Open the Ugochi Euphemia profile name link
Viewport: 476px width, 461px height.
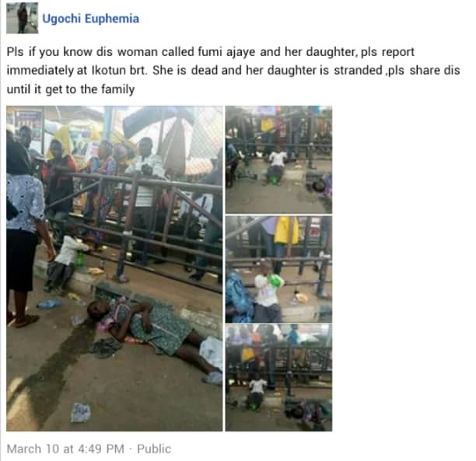click(90, 19)
